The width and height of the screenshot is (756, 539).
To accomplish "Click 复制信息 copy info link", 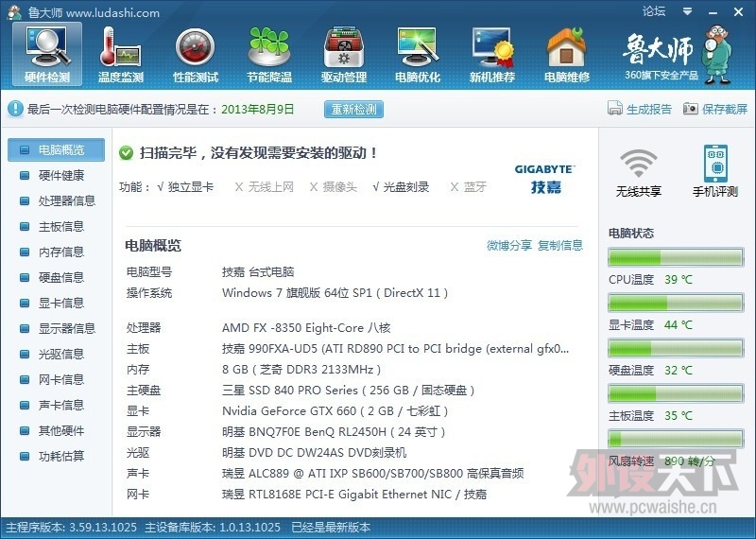I will click(560, 245).
